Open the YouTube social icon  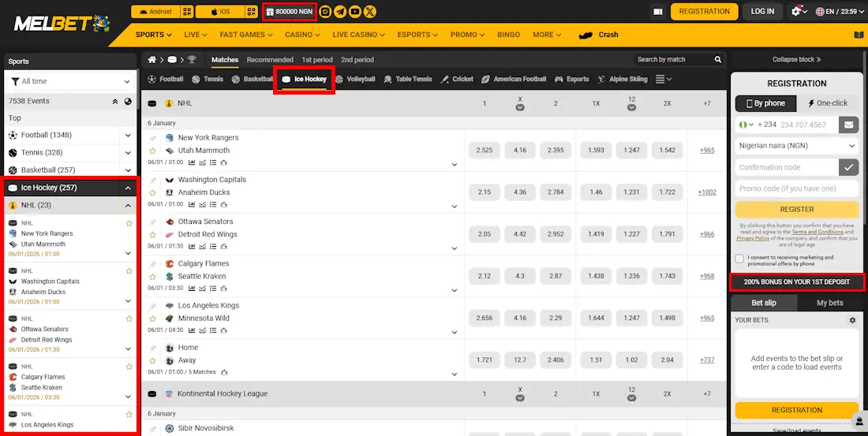point(355,11)
